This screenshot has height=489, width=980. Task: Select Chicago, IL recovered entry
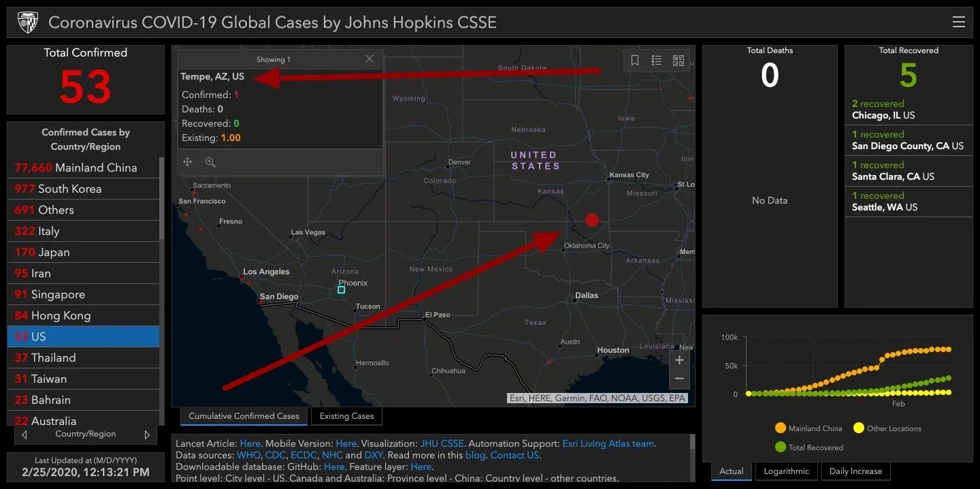(909, 110)
